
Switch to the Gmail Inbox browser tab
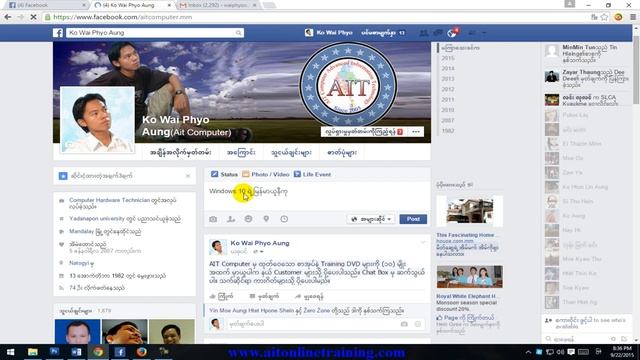[218, 5]
